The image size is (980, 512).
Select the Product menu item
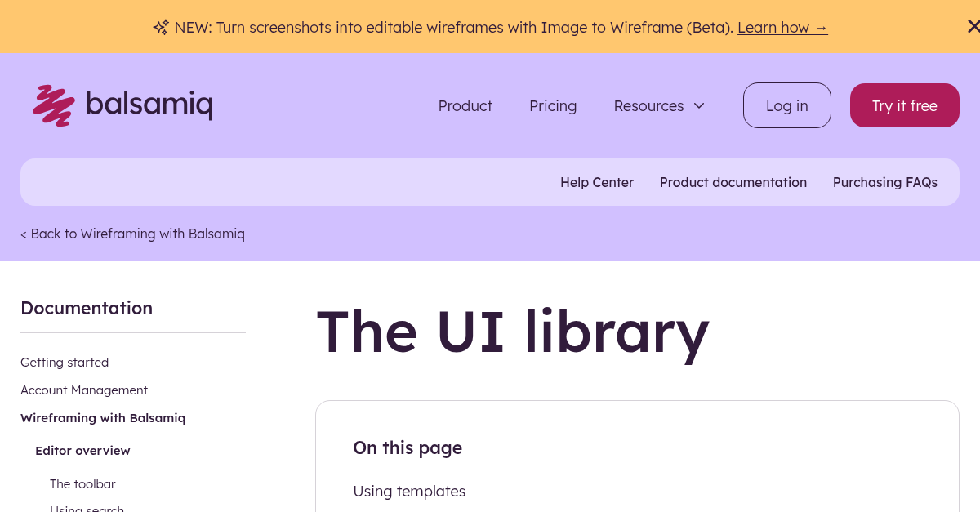[465, 105]
